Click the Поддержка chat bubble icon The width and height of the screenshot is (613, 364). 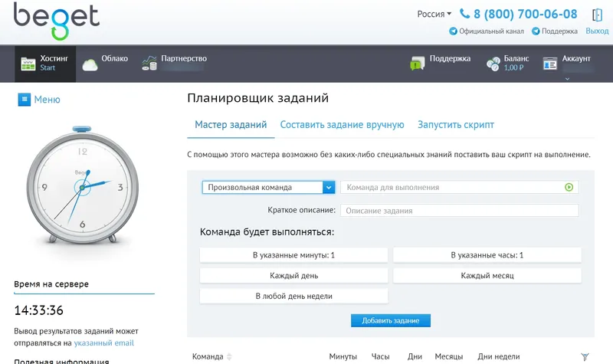point(417,64)
